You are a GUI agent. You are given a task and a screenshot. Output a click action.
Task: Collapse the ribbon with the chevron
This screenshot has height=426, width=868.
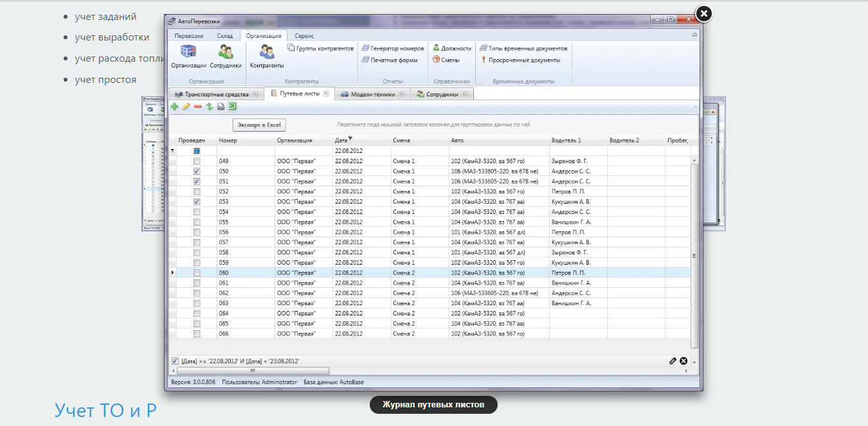click(x=694, y=35)
